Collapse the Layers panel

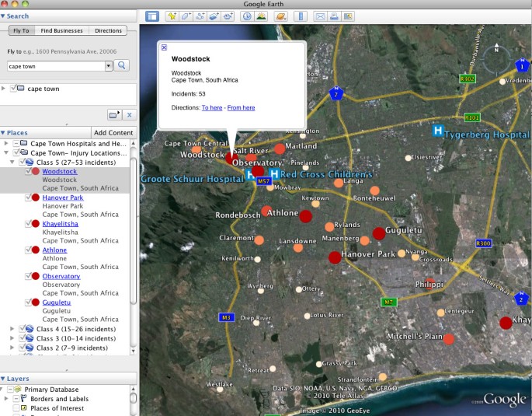coord(3,379)
